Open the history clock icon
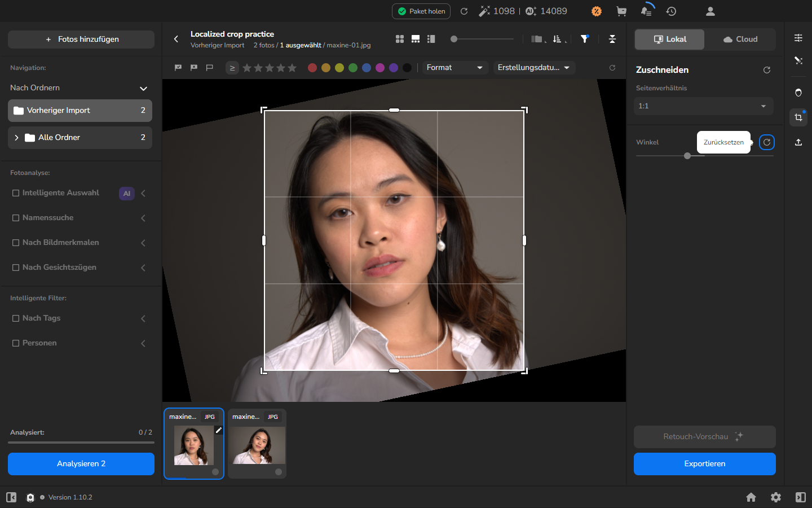Viewport: 812px width, 508px height. [671, 11]
